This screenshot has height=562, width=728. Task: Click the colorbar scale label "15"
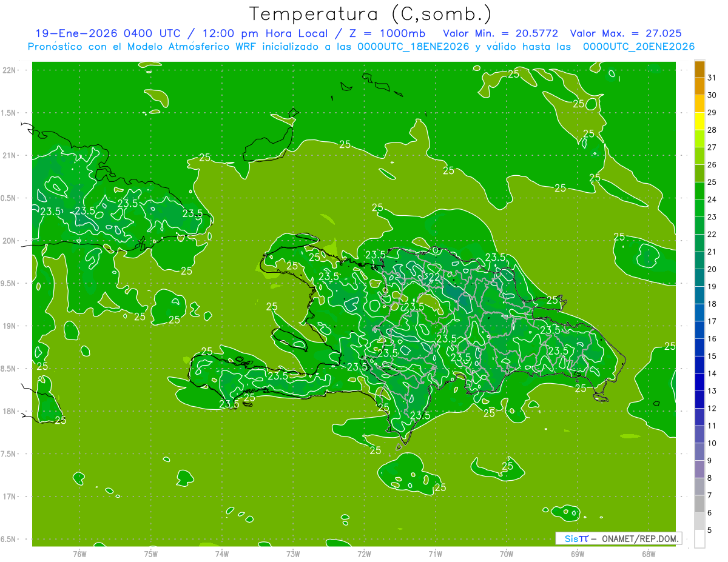pos(712,356)
